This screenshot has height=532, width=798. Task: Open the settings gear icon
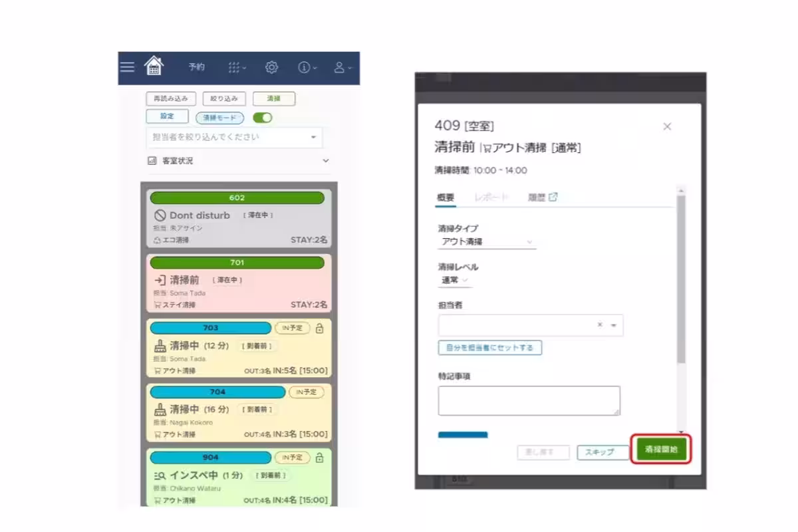click(x=271, y=67)
